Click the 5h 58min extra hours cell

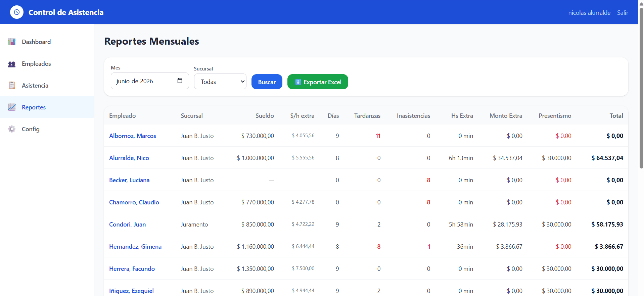pos(461,225)
